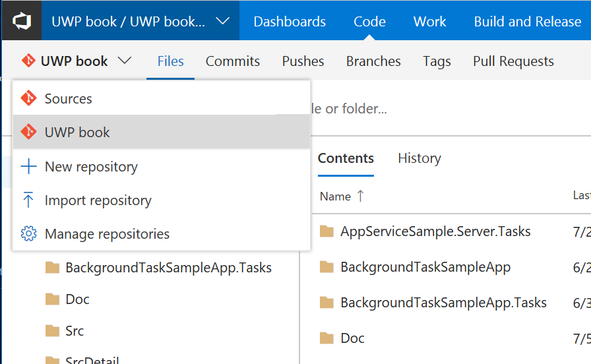The width and height of the screenshot is (591, 364).
Task: Click the AppServiceSample.Server.Tasks folder icon
Action: point(327,231)
